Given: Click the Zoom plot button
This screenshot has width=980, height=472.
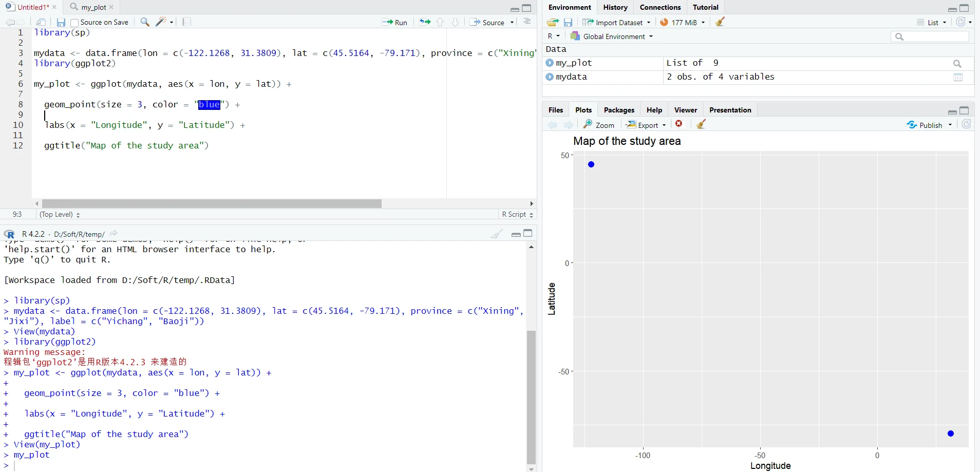Looking at the screenshot, I should coord(599,125).
